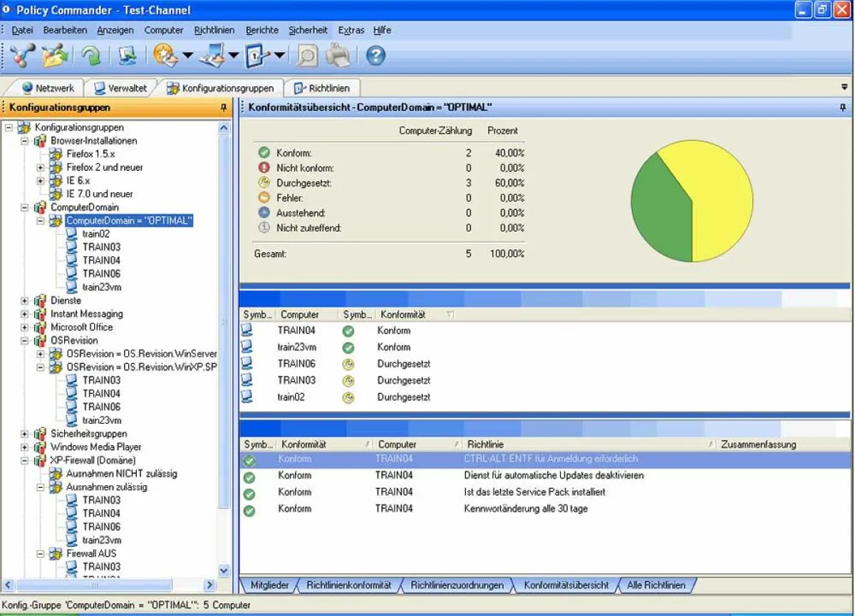This screenshot has width=855, height=616.
Task: Click the blue Help question mark icon
Action: (x=375, y=55)
